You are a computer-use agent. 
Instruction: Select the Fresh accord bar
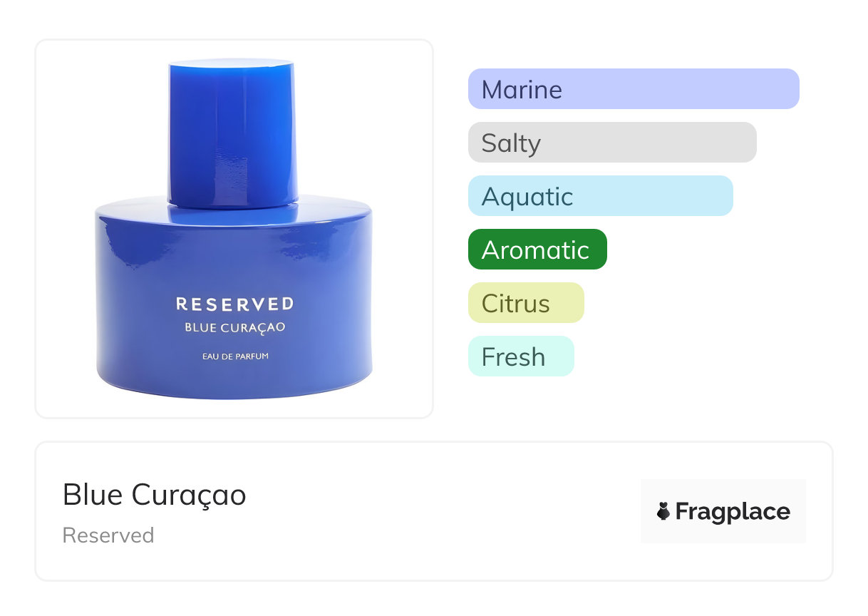coord(521,356)
